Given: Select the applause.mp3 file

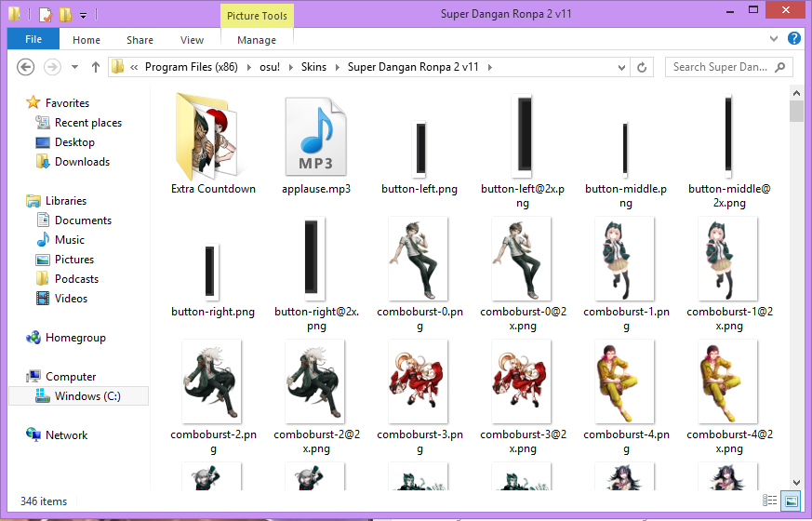Looking at the screenshot, I should point(316,145).
